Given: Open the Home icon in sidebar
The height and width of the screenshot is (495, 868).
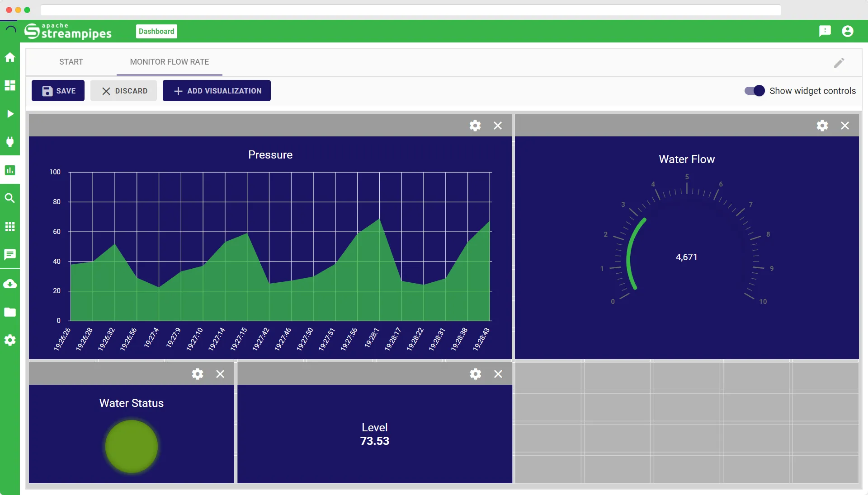Looking at the screenshot, I should pyautogui.click(x=10, y=57).
